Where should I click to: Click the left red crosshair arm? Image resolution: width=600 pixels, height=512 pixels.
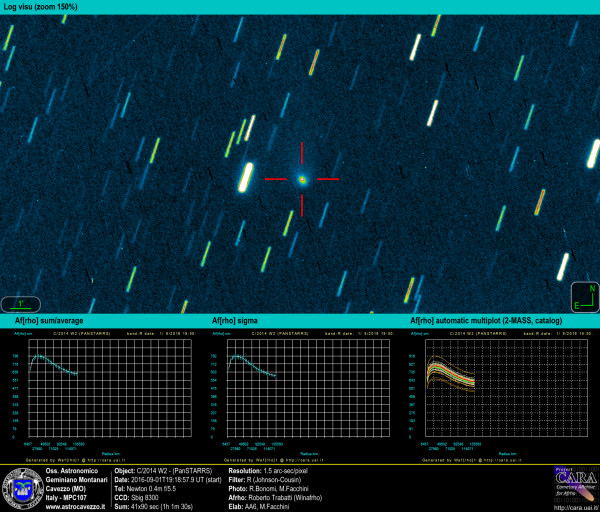coord(276,179)
